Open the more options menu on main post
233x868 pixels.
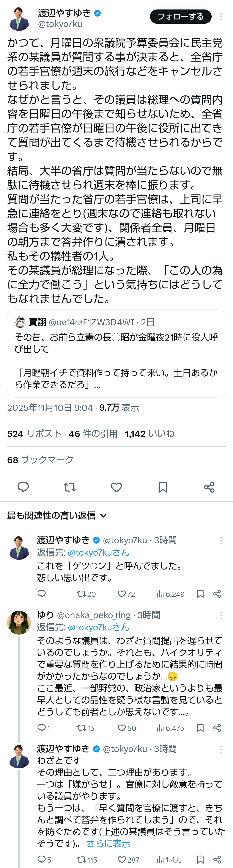click(221, 17)
